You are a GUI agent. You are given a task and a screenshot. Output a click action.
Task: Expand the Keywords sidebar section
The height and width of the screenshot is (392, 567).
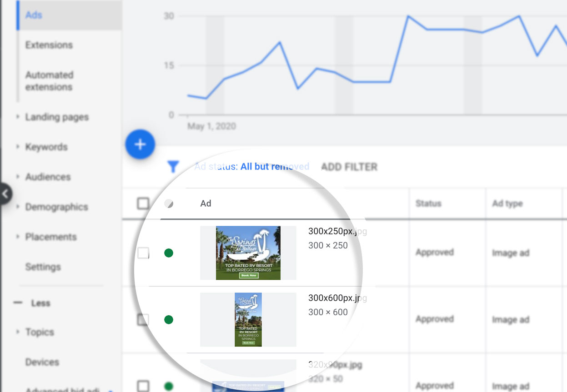tap(46, 147)
